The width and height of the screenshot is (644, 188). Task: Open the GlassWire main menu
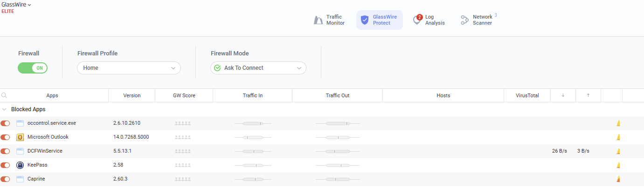coord(16,5)
